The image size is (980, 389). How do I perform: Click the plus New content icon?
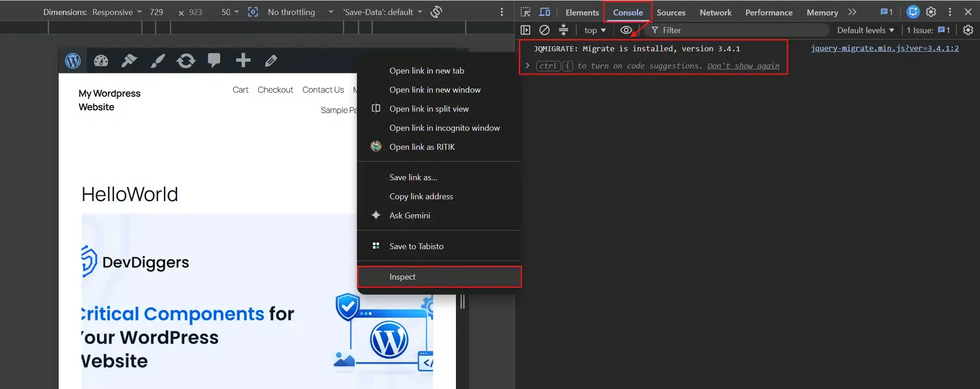[243, 60]
